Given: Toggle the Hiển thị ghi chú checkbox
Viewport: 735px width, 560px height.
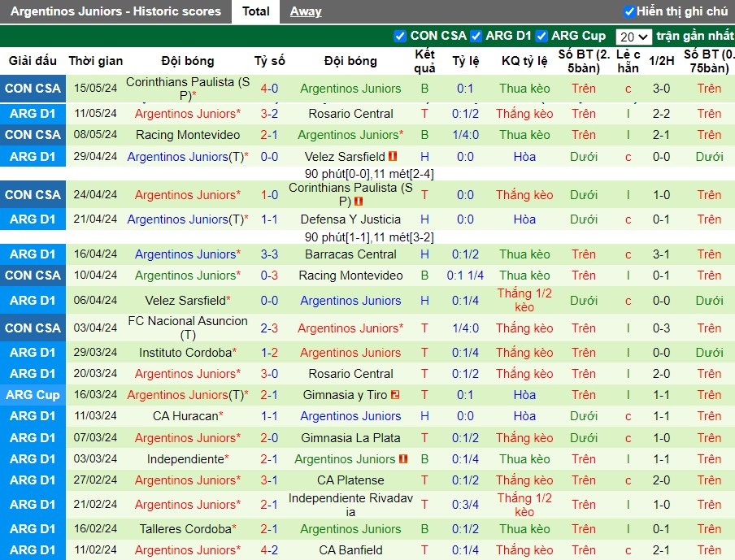Looking at the screenshot, I should click(629, 11).
